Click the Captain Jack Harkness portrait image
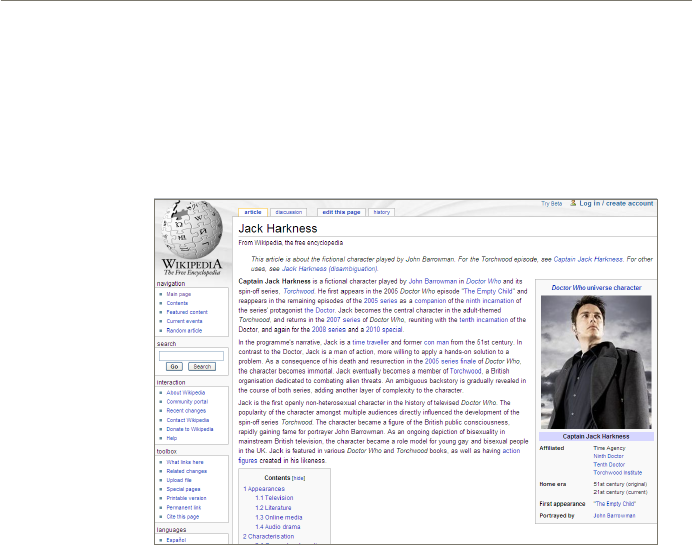The width and height of the screenshot is (692, 545). pyautogui.click(x=596, y=362)
